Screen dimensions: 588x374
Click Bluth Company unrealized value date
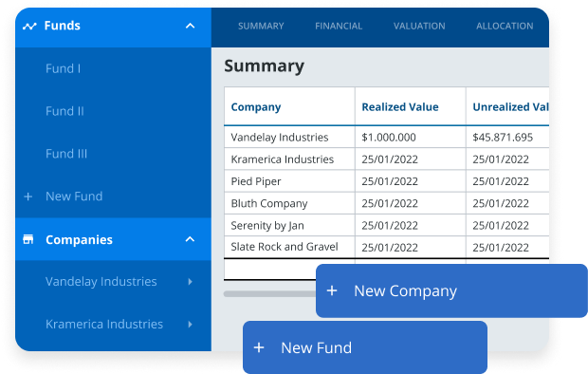click(x=507, y=203)
